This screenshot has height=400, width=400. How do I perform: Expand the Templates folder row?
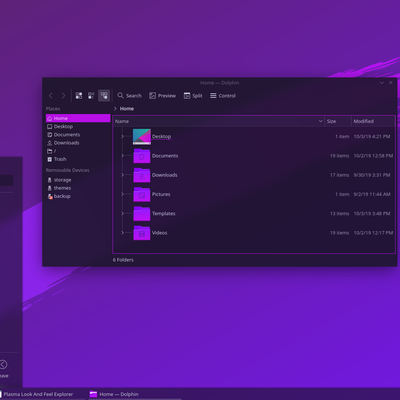point(122,214)
